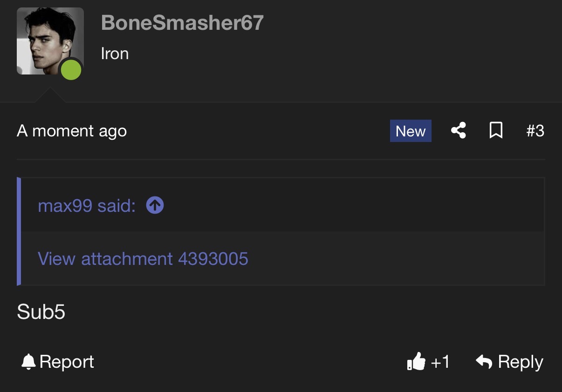
Task: Open the BoneSmasher67 username profile link
Action: pos(182,23)
